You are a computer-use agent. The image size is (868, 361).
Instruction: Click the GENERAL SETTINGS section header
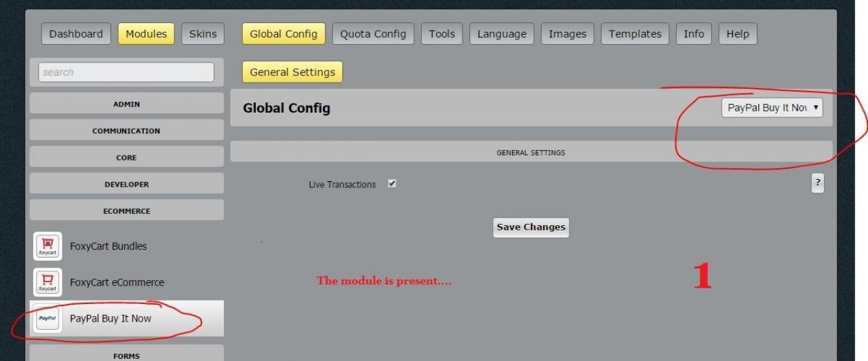pyautogui.click(x=531, y=153)
